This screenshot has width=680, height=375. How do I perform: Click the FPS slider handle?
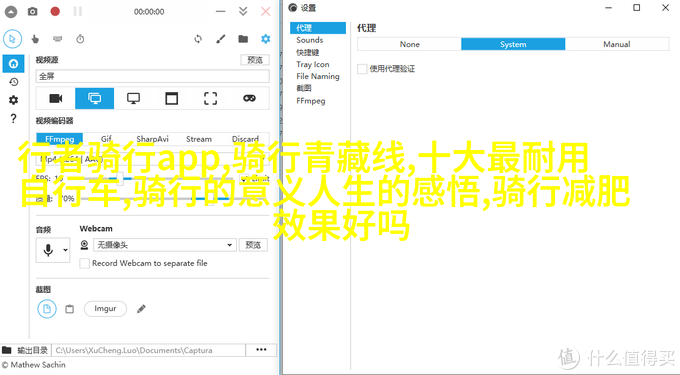120,178
